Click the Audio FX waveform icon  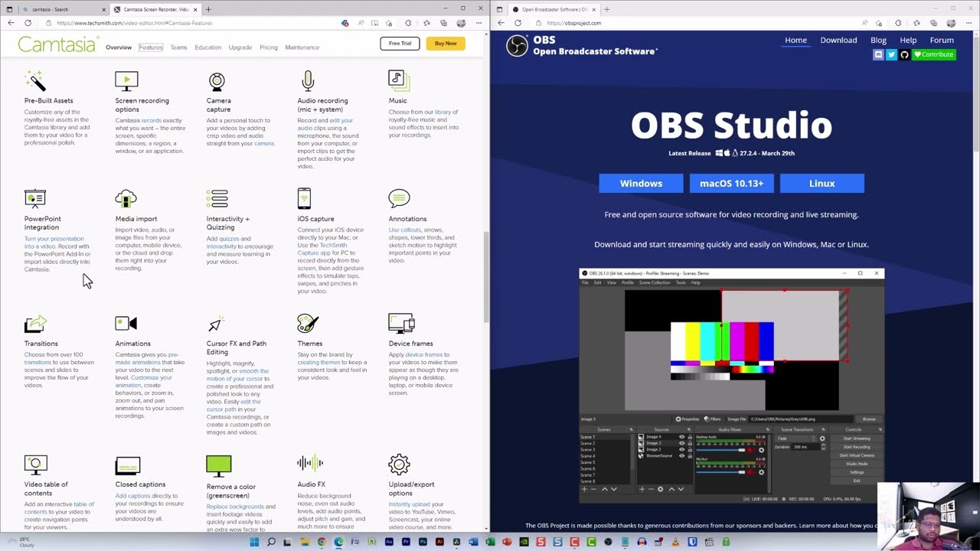point(310,463)
